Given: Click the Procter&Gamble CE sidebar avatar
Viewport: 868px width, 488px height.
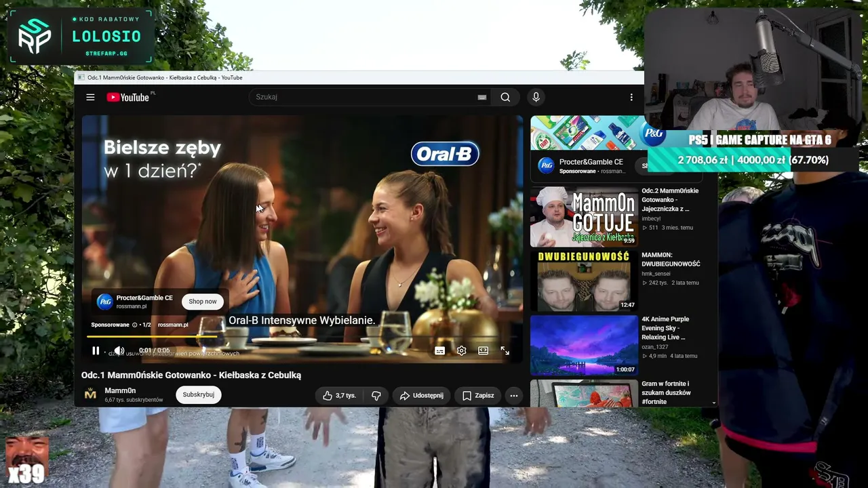Looking at the screenshot, I should tap(546, 166).
